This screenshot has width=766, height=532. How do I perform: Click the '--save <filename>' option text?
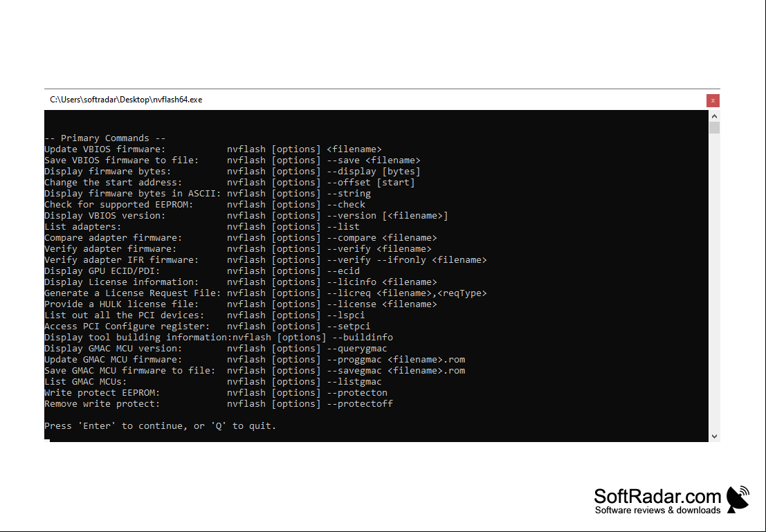click(374, 160)
